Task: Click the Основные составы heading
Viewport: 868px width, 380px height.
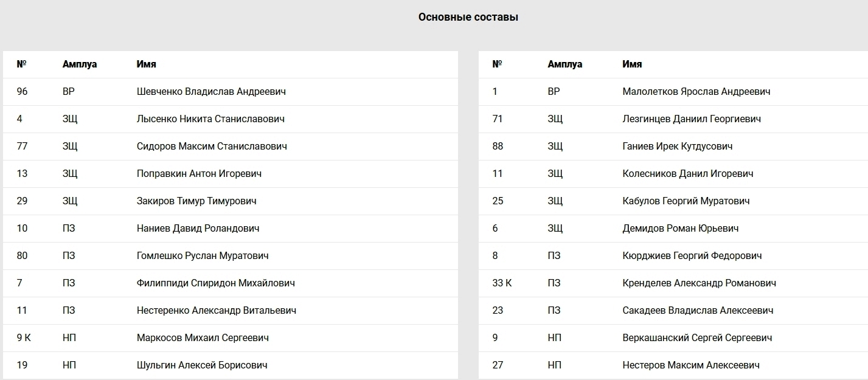Action: tap(468, 17)
